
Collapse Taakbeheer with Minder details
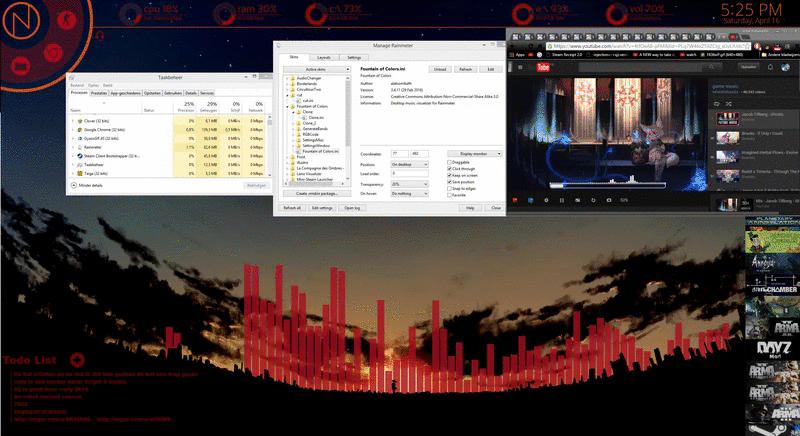coord(87,185)
